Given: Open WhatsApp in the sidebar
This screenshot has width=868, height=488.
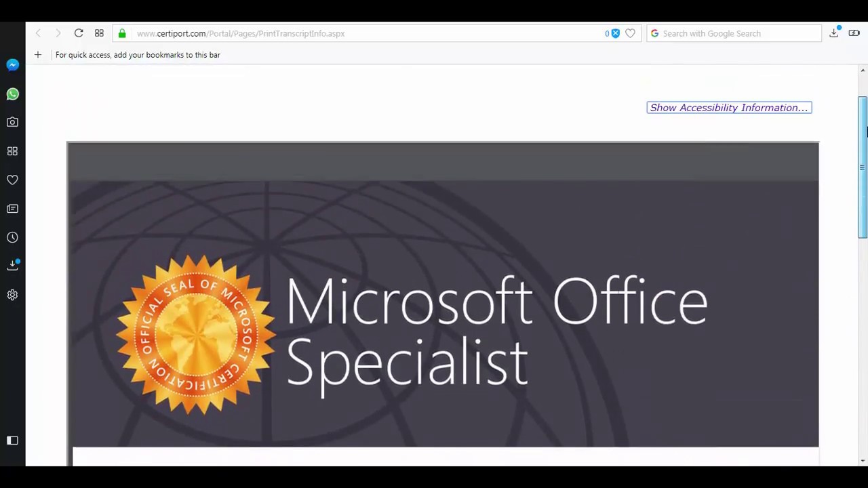Looking at the screenshot, I should click(12, 94).
